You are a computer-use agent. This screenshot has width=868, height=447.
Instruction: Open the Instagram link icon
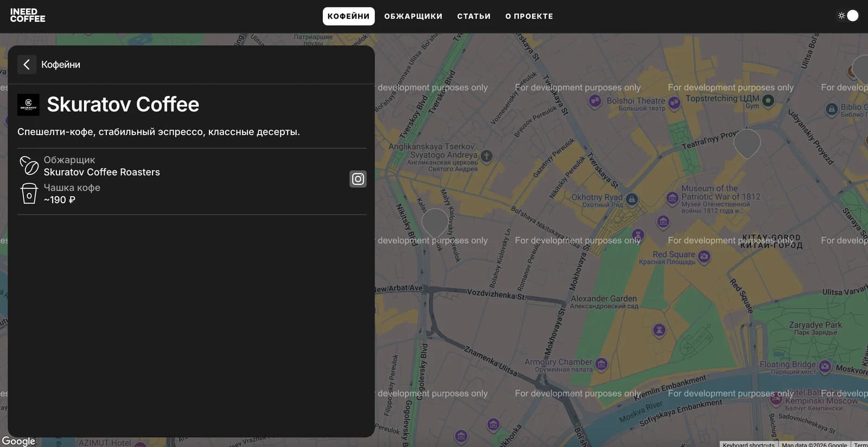click(358, 179)
